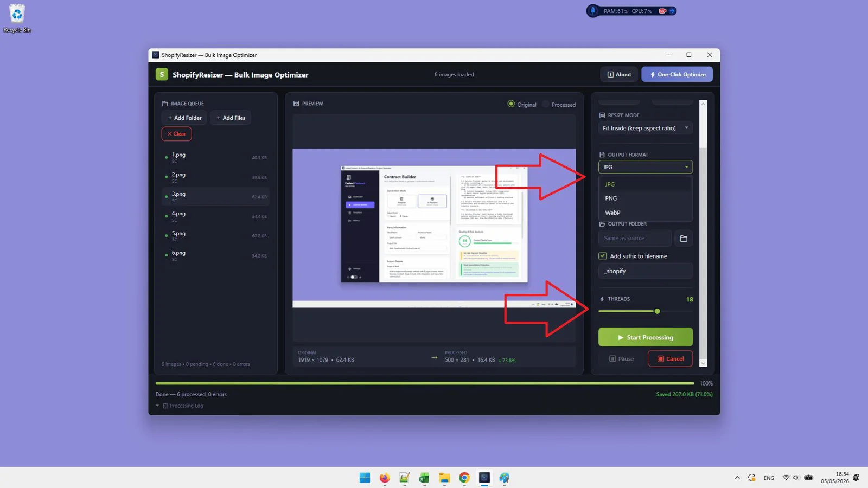Adjust the Threads slider handle

[657, 311]
